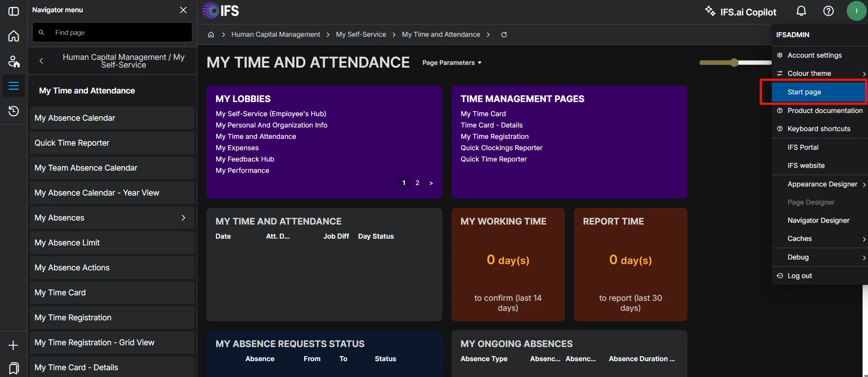The image size is (868, 377).
Task: Launch IFS.ai Copilot
Action: point(740,12)
